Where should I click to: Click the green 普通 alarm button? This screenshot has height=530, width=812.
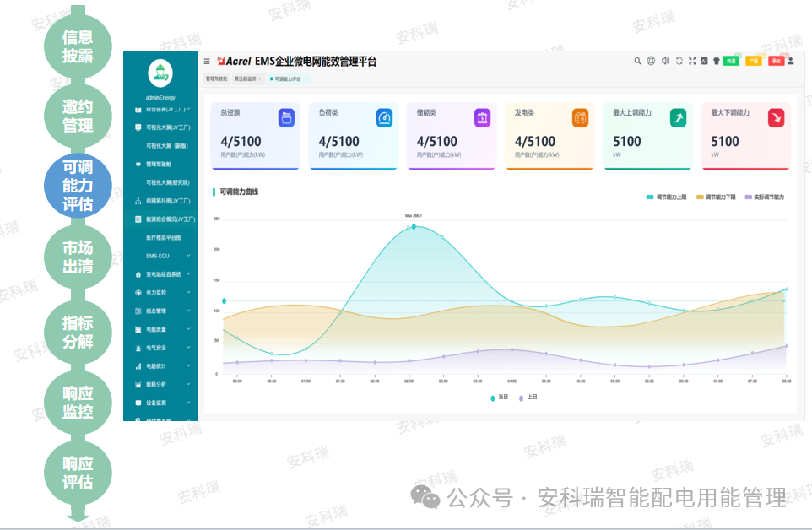coord(732,61)
